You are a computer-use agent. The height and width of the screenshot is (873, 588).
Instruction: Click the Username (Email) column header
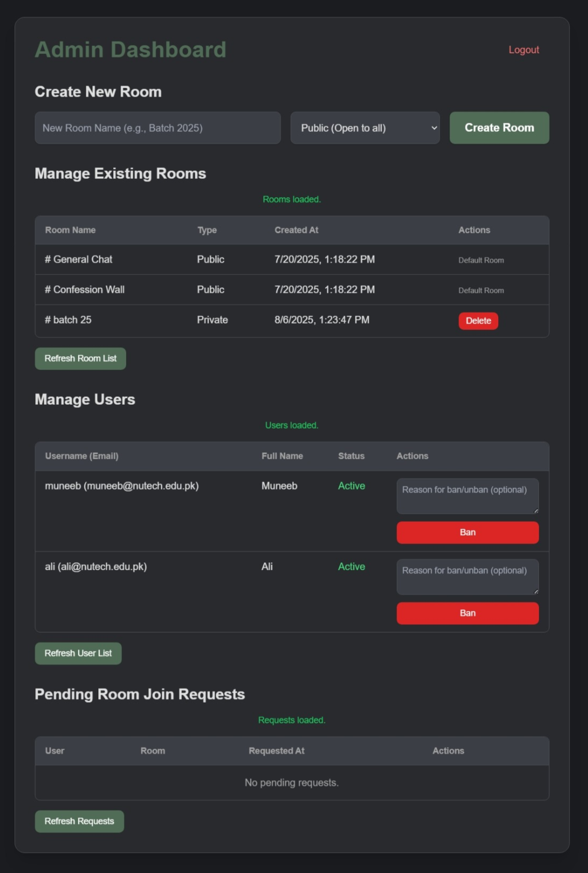pyautogui.click(x=82, y=457)
